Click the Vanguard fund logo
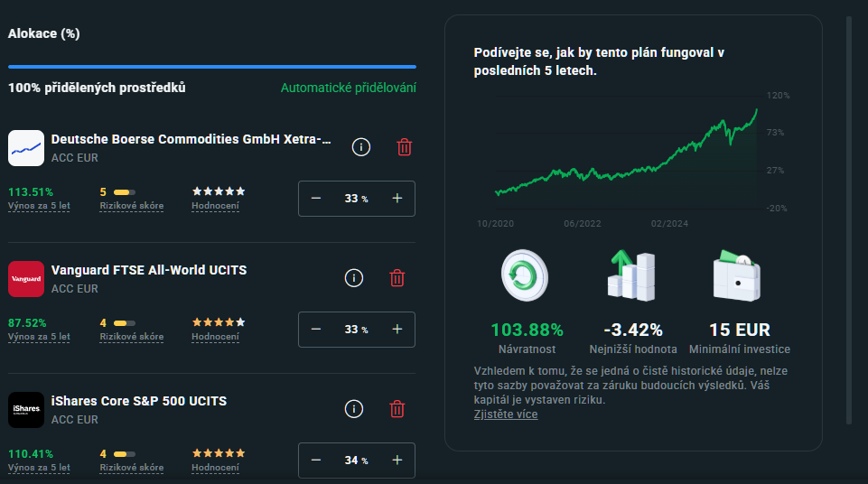Screen dimensions: 868x484 tap(26, 279)
